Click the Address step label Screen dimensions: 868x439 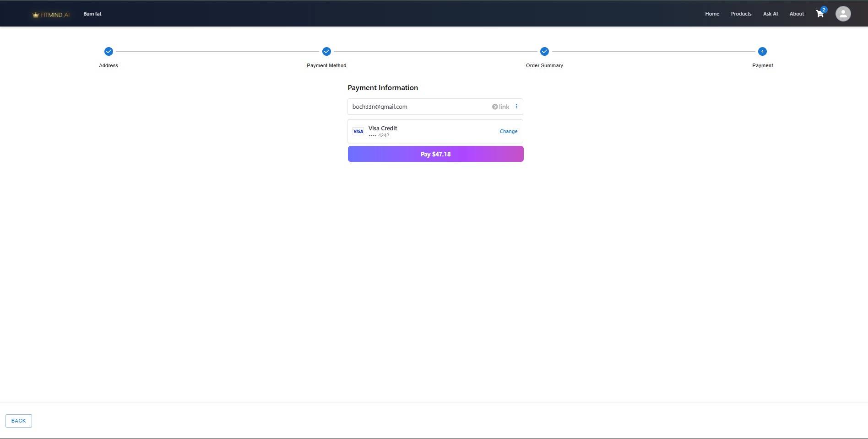pyautogui.click(x=108, y=65)
